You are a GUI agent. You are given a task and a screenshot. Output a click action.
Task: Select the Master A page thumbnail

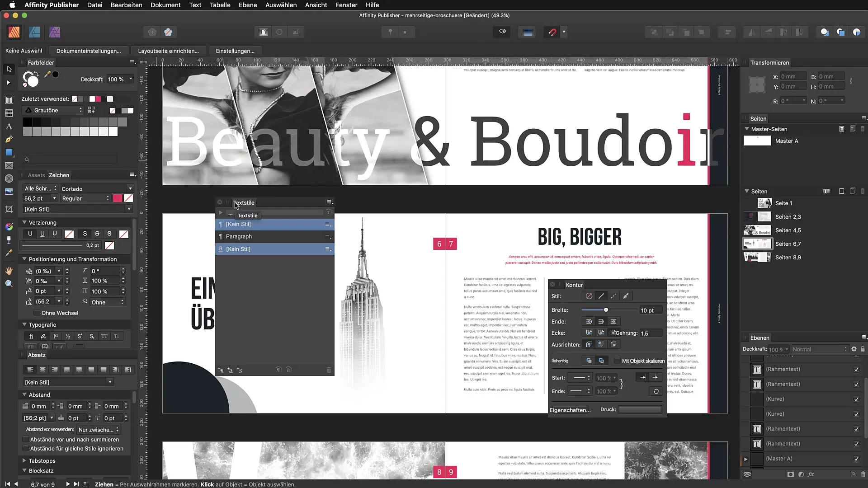pyautogui.click(x=757, y=141)
